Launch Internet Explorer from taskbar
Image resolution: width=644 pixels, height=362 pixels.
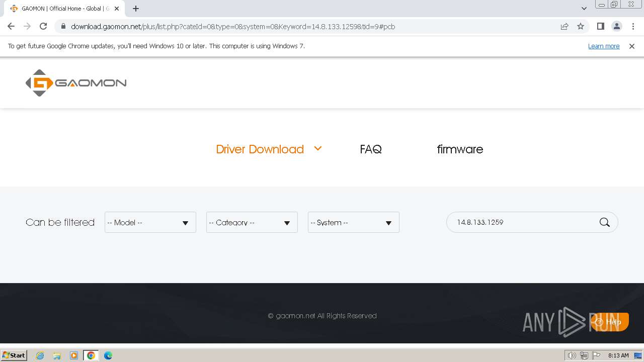(40, 355)
